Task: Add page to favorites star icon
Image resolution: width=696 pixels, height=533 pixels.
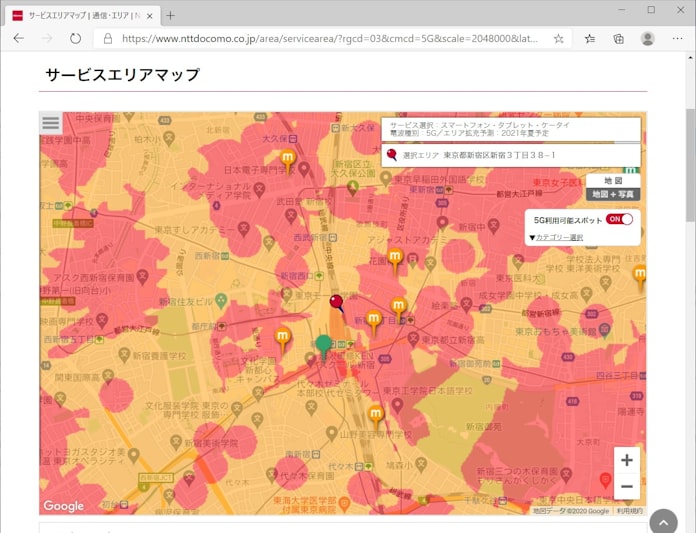Action: (x=558, y=39)
